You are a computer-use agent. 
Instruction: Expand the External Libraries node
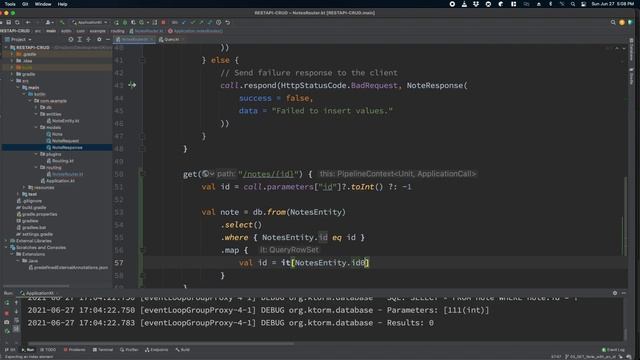(6, 241)
